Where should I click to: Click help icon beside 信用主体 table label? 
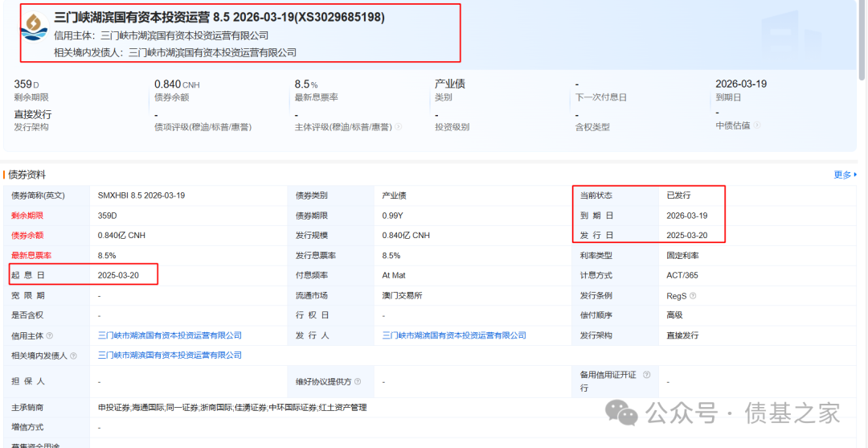pyautogui.click(x=50, y=335)
